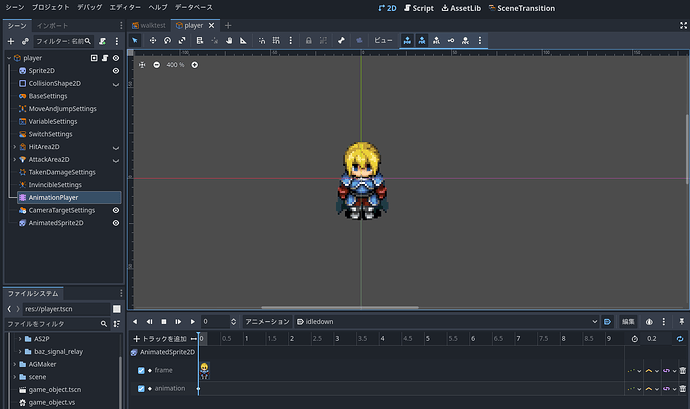Expand the HitArea2D tree node
Image resolution: width=690 pixels, height=409 pixels.
point(15,147)
